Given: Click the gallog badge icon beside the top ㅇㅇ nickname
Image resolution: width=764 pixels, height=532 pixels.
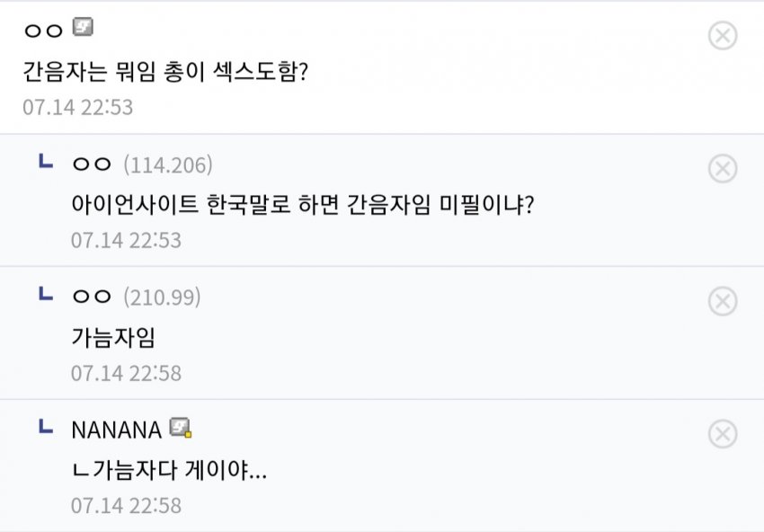Looking at the screenshot, I should point(83,28).
